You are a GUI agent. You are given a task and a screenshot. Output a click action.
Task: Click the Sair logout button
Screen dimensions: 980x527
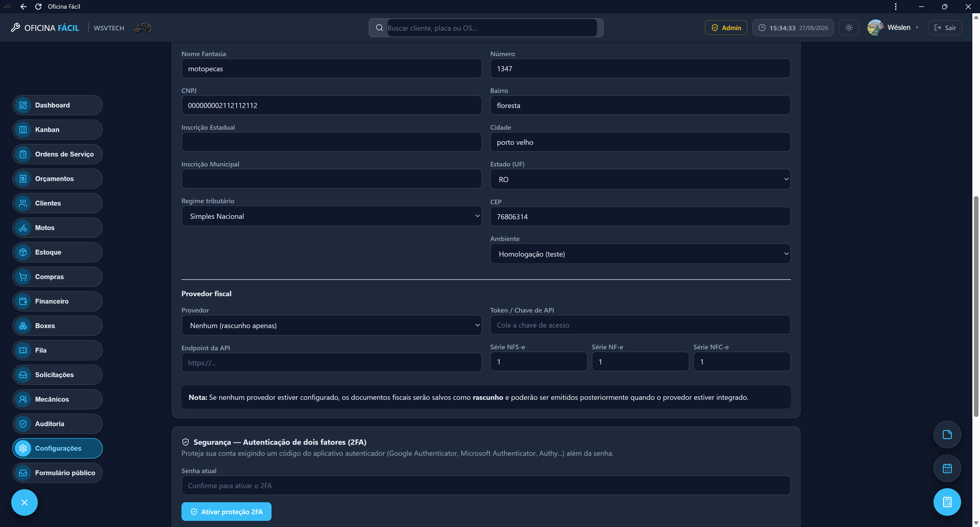tap(945, 28)
